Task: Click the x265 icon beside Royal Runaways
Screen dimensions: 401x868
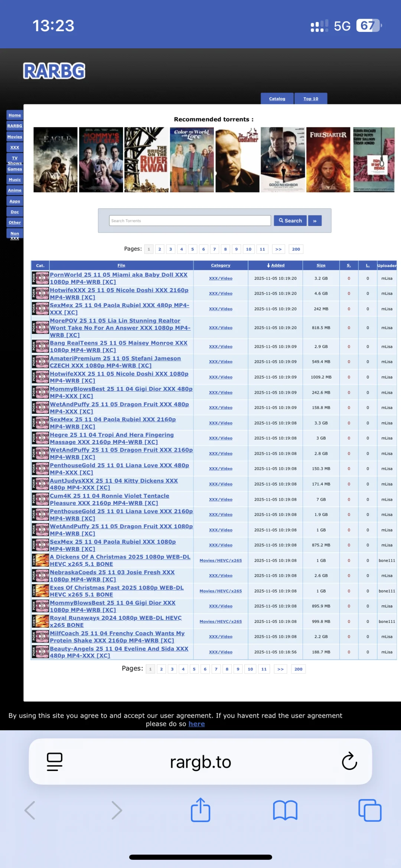Action: point(40,621)
